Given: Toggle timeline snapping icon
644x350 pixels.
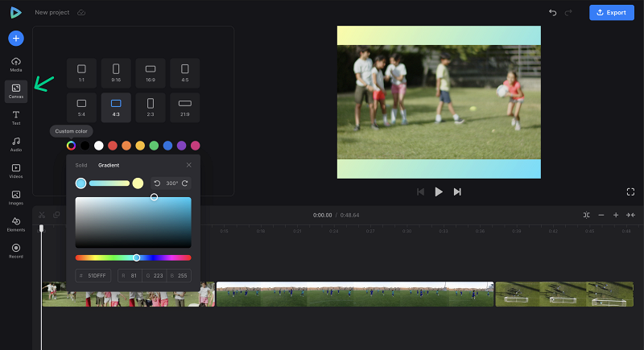Looking at the screenshot, I should (587, 215).
